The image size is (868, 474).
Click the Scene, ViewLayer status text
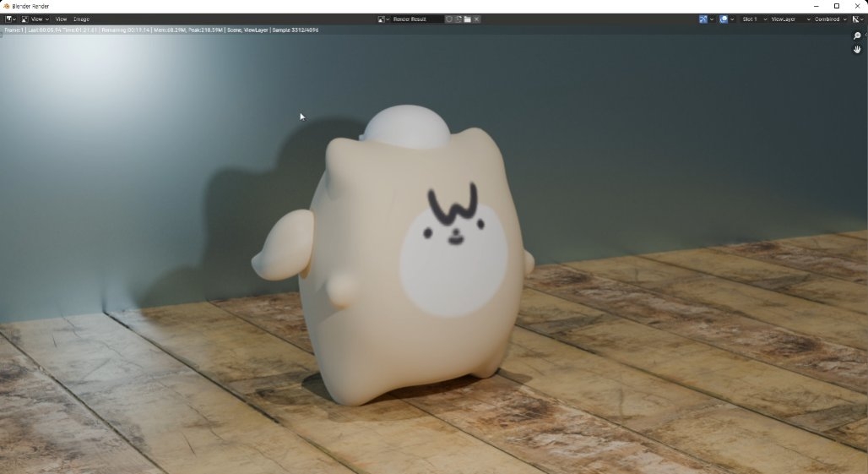(x=247, y=30)
